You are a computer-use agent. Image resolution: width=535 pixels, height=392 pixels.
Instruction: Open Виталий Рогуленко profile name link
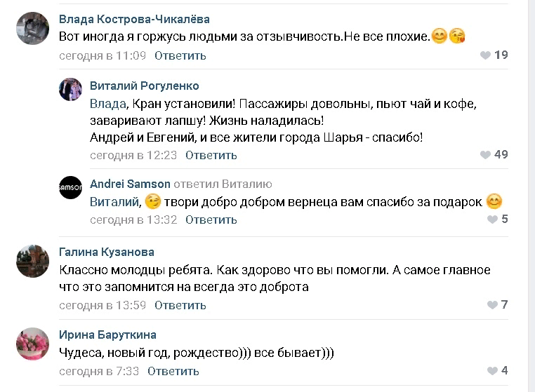pos(145,86)
